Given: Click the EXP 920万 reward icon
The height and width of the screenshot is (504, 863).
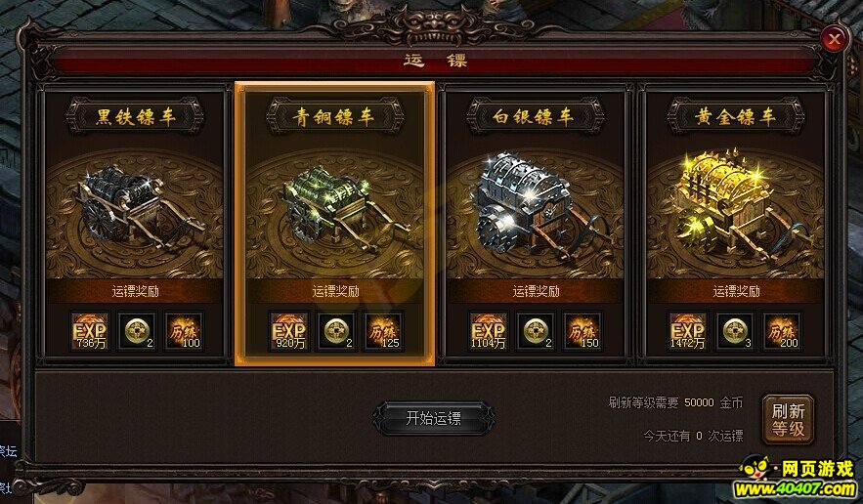Looking at the screenshot, I should tap(289, 331).
